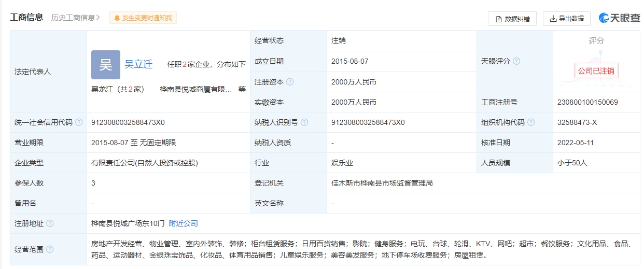Screen dimensions: 644x269
Task: Expand more companies via 等 link
Action: [242, 89]
